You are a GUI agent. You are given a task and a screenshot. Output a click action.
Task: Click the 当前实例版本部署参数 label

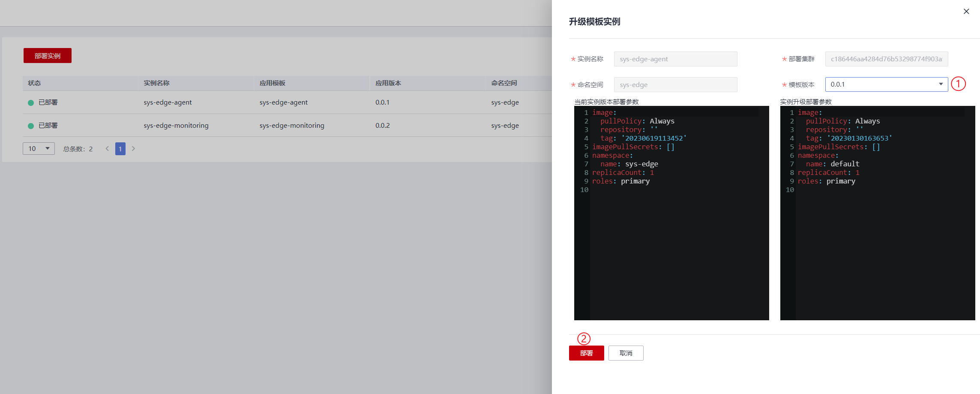point(606,102)
